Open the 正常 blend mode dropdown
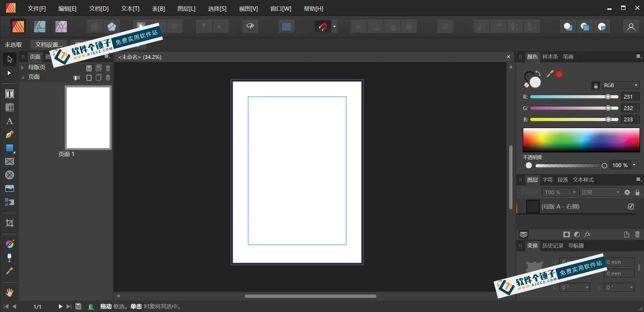This screenshot has height=312, width=644. (x=600, y=192)
